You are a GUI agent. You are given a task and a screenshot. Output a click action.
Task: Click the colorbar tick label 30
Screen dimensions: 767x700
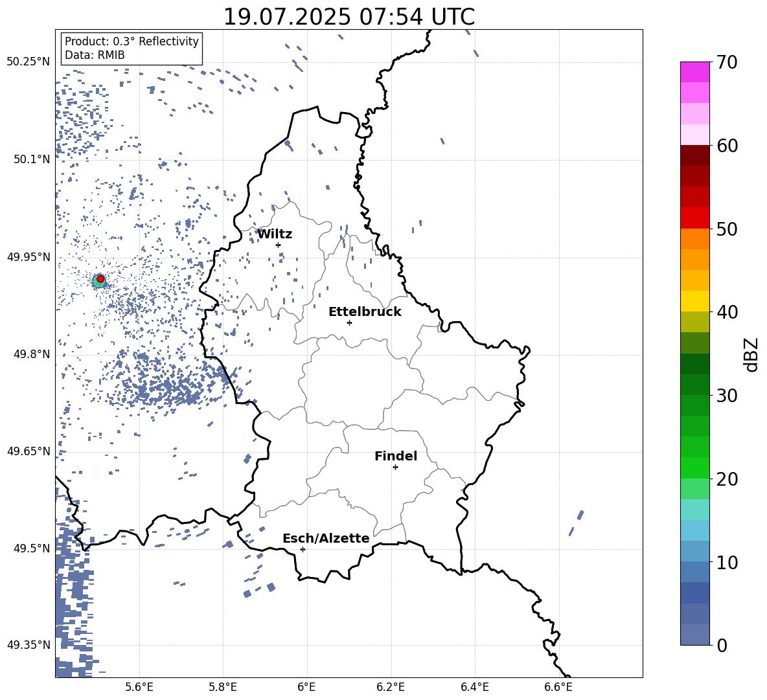[x=727, y=396]
